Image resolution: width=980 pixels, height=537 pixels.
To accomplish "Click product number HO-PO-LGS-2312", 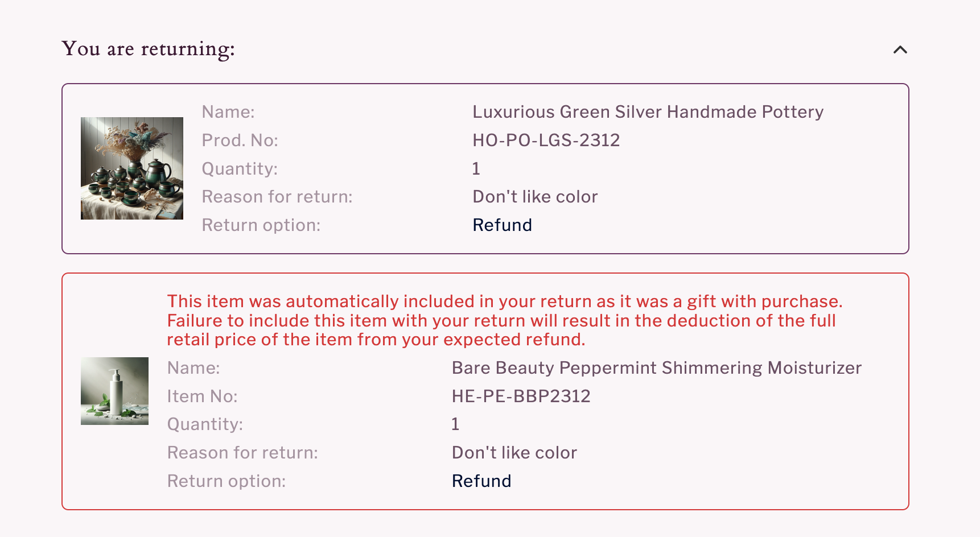I will [x=547, y=140].
